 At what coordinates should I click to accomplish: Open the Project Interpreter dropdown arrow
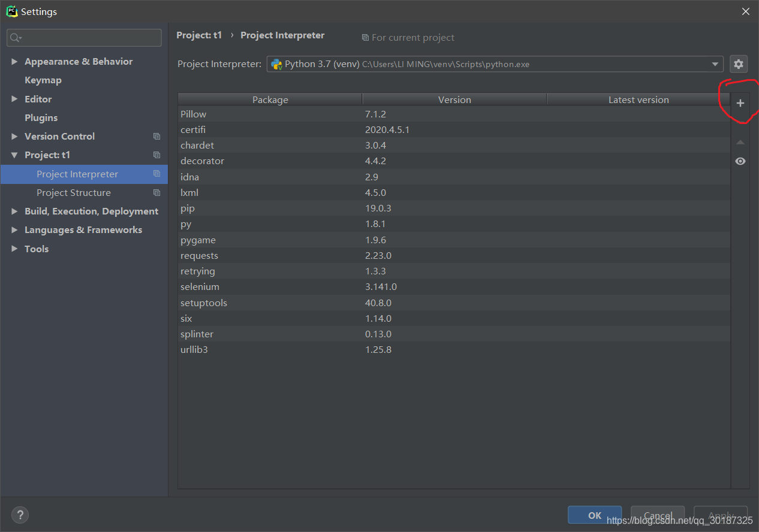(715, 64)
